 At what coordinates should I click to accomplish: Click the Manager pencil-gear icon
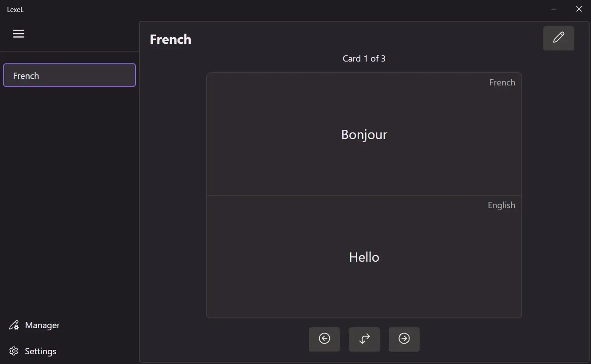tap(14, 325)
